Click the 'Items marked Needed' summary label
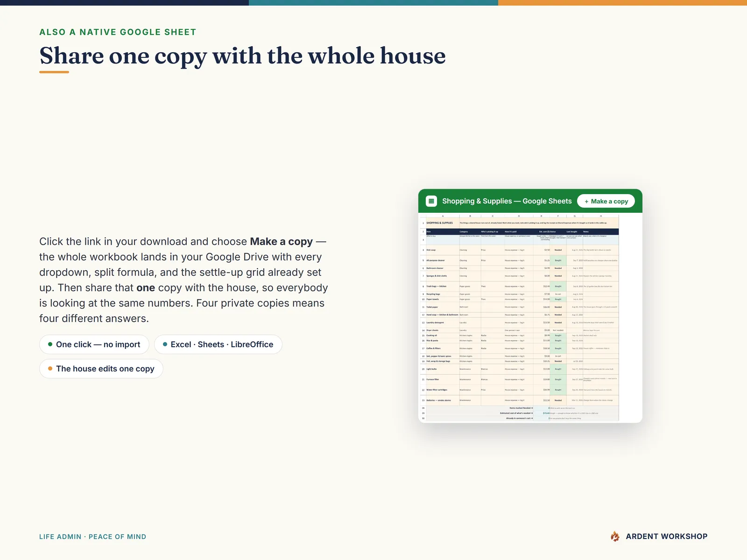 521,408
